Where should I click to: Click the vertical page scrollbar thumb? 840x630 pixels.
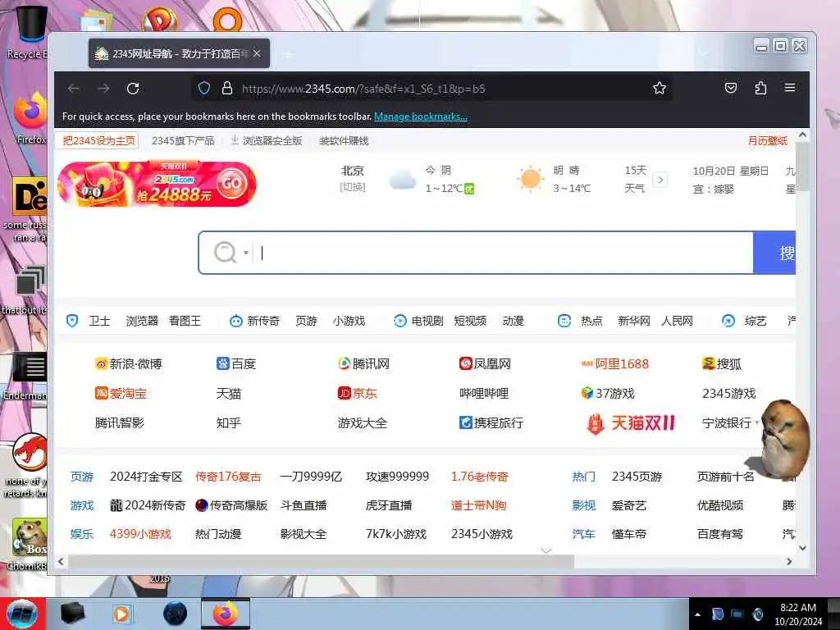click(802, 167)
